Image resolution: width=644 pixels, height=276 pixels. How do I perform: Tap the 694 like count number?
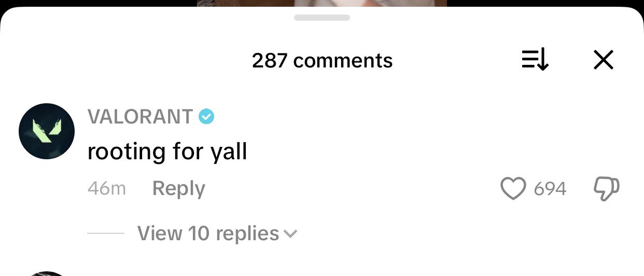(550, 189)
